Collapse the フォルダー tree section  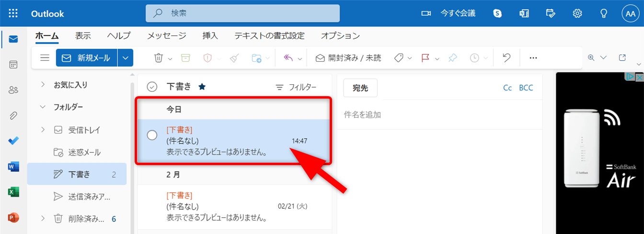pyautogui.click(x=43, y=107)
